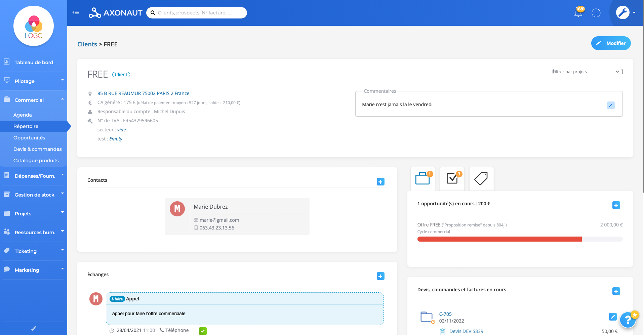Screen dimensions: 644x335
Task: Open the "Filtrer par projets" dropdown
Action: coord(587,71)
